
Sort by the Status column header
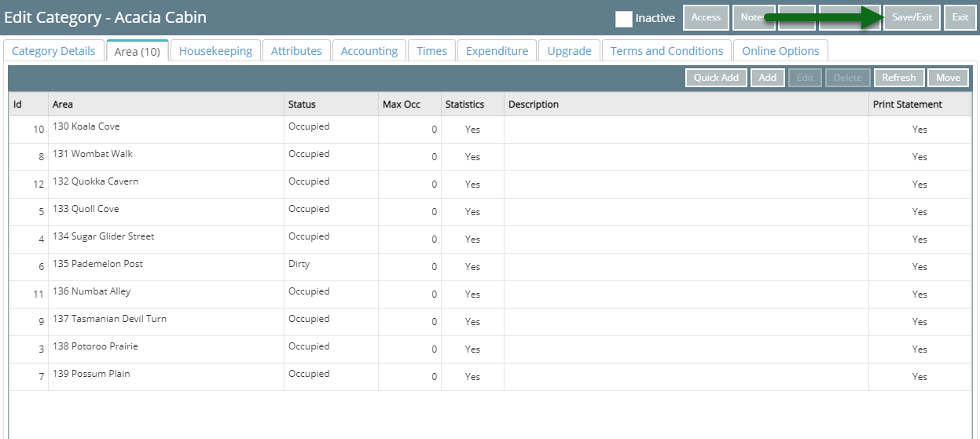point(331,104)
